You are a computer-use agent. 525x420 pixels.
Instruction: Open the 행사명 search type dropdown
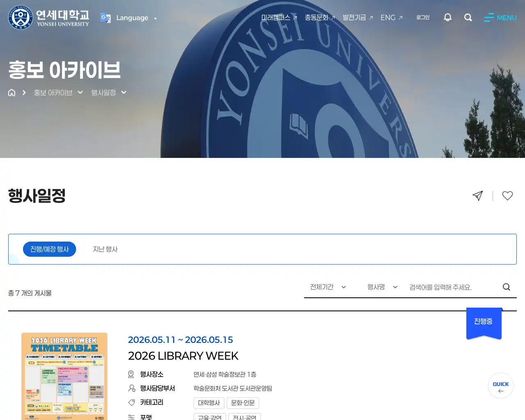click(x=382, y=287)
